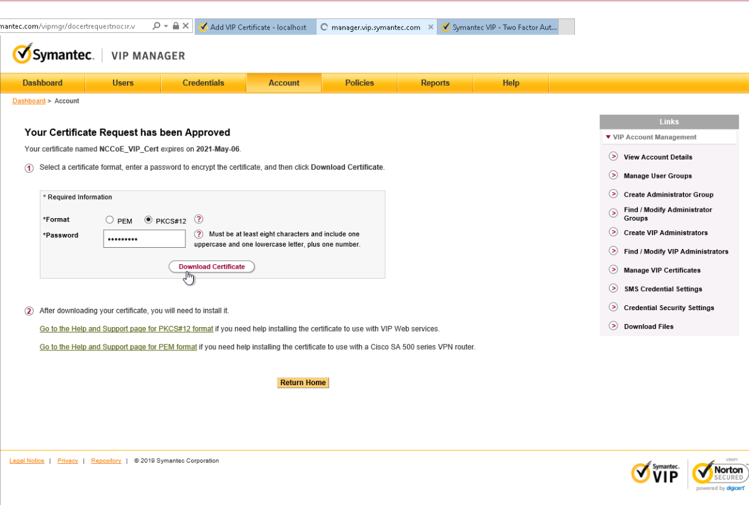Open the Privacy footer link
The width and height of the screenshot is (749, 505).
(67, 461)
